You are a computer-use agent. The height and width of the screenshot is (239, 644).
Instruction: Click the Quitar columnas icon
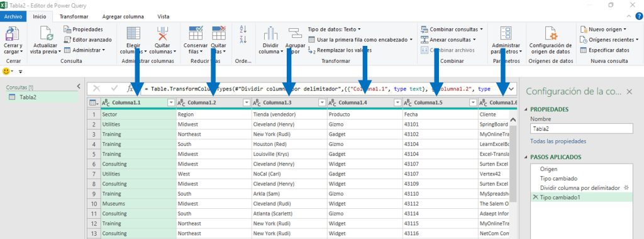coord(163,34)
